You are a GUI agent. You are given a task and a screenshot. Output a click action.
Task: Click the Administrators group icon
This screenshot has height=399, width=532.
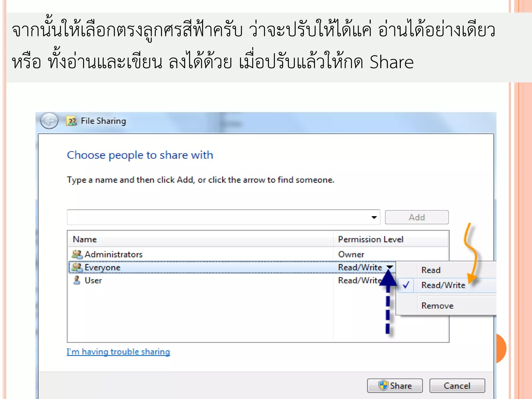point(77,254)
